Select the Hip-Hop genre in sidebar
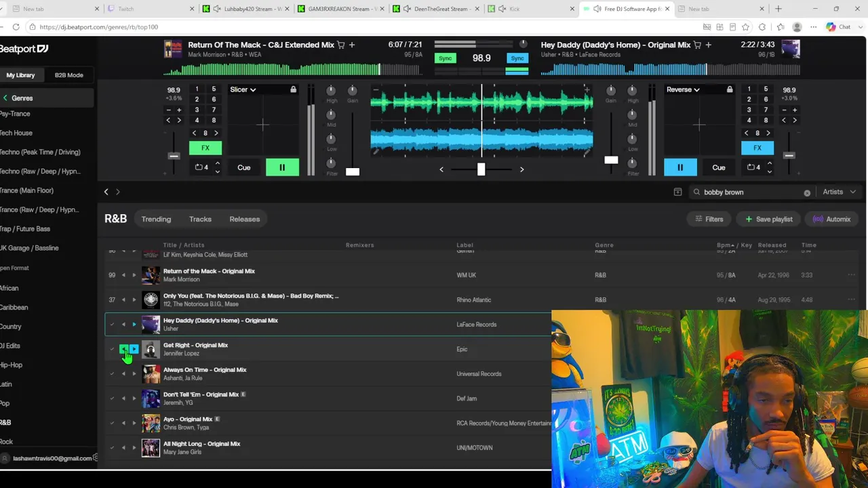 (x=12, y=365)
